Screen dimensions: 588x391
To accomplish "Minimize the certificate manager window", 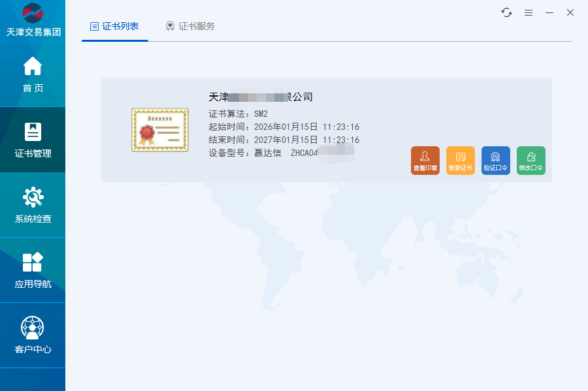I will tap(549, 12).
